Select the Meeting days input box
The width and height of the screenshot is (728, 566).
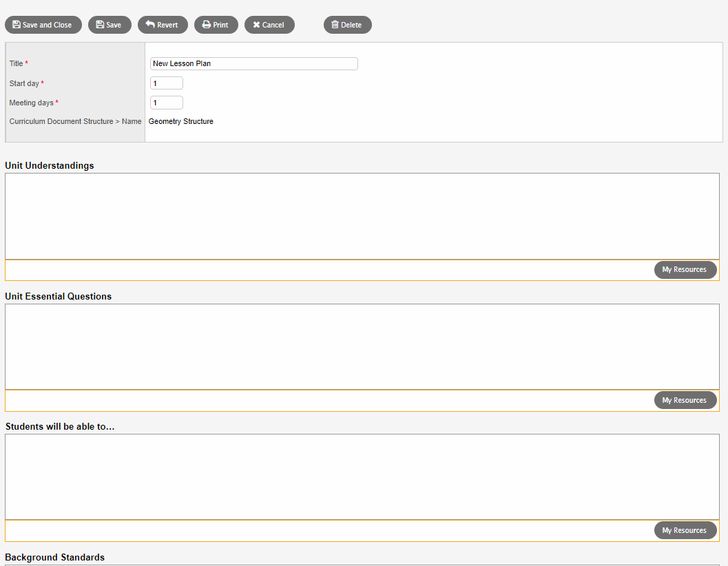[x=166, y=103]
